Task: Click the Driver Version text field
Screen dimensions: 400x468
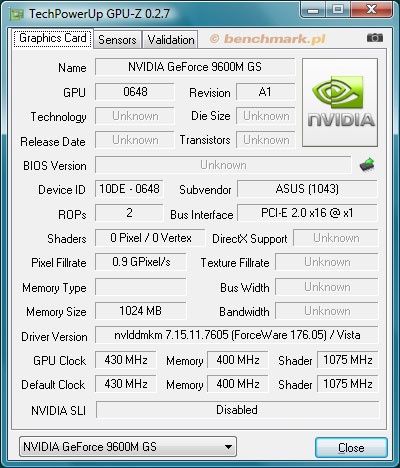Action: (x=237, y=335)
